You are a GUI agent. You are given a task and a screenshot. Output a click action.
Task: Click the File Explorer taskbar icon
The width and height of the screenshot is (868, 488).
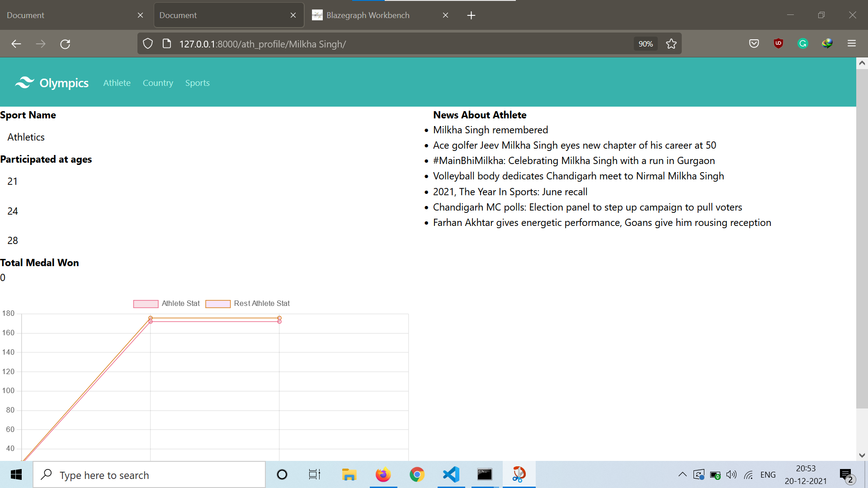point(348,475)
